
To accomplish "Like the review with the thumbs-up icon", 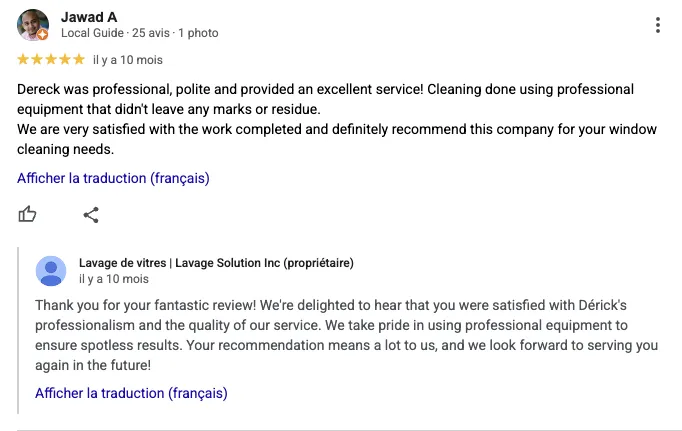I will [27, 214].
